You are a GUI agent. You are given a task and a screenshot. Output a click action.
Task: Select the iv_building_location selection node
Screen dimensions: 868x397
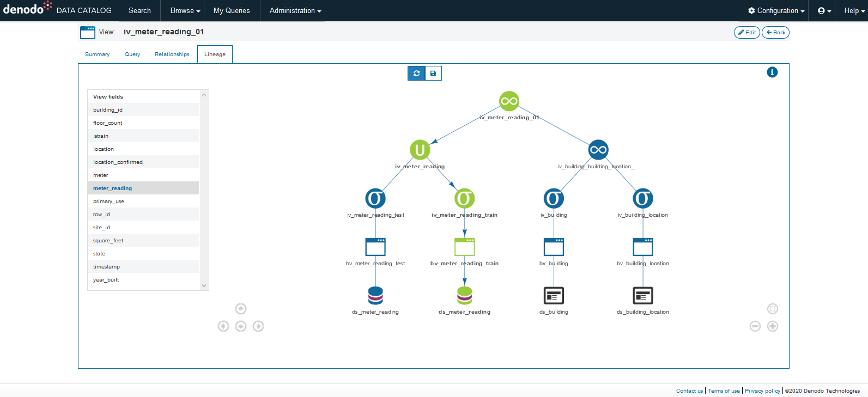[643, 198]
